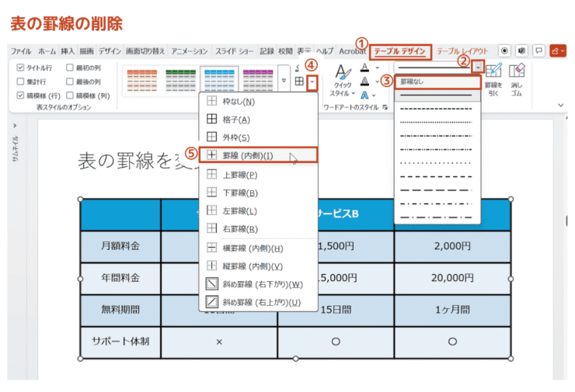Choose the long dash pen style

[437, 190]
